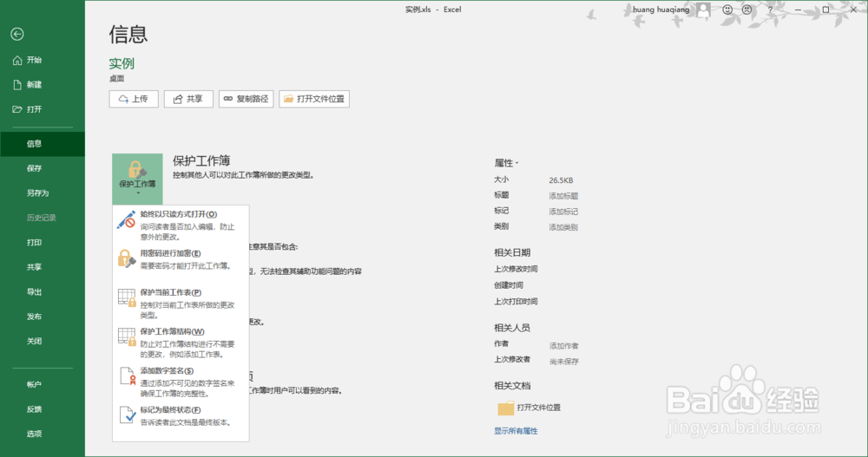The width and height of the screenshot is (868, 457).
Task: Open the 帐户 page
Action: click(43, 384)
